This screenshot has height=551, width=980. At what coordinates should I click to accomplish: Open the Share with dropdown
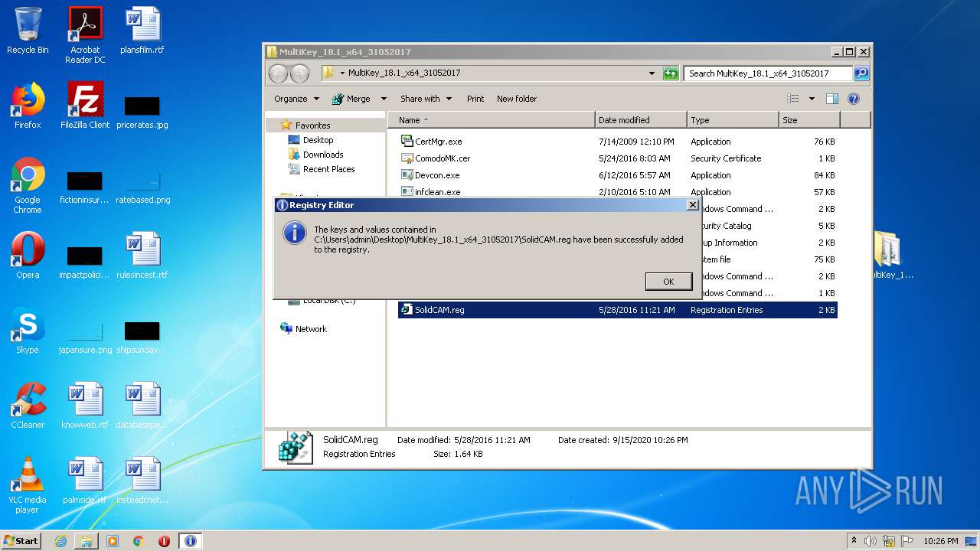[426, 99]
